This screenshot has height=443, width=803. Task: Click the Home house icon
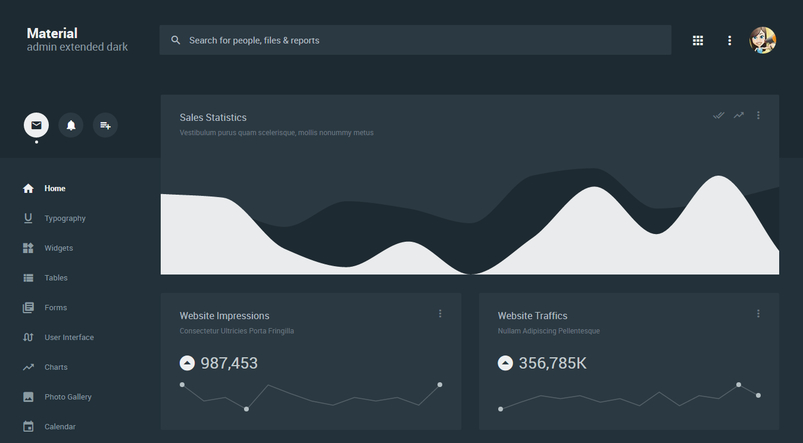28,188
